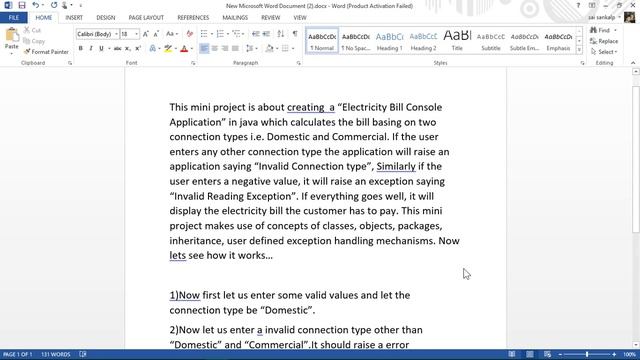Toggle Align Left paragraph alignment

pos(204,49)
